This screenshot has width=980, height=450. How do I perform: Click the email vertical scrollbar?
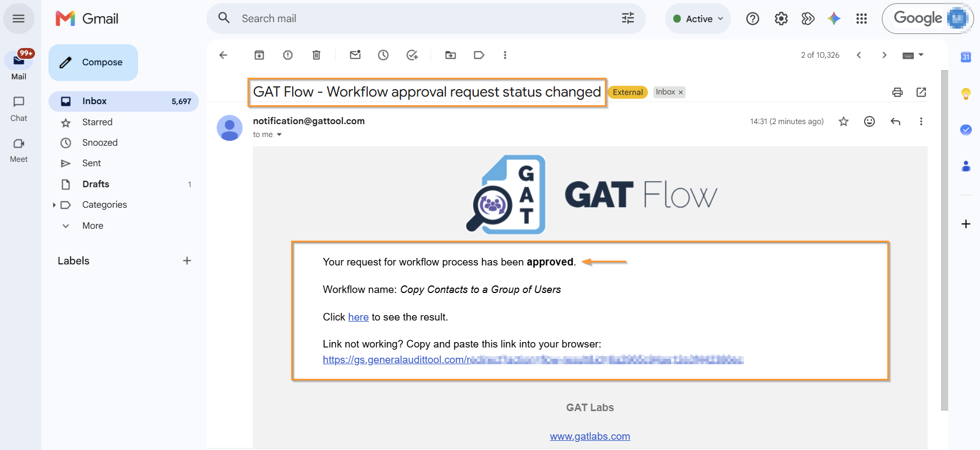(x=944, y=240)
